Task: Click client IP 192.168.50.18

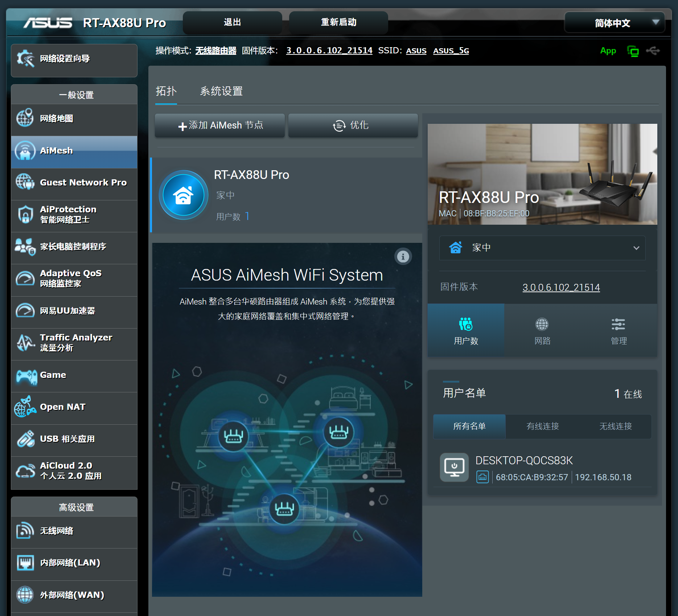Action: pos(603,477)
